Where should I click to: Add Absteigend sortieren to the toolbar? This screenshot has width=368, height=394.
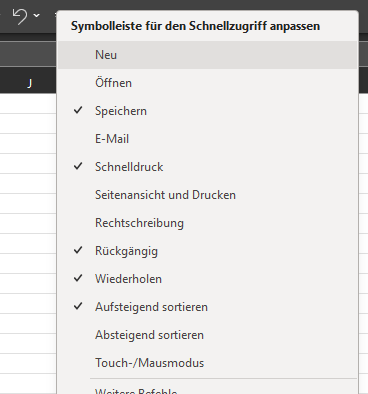207,335
